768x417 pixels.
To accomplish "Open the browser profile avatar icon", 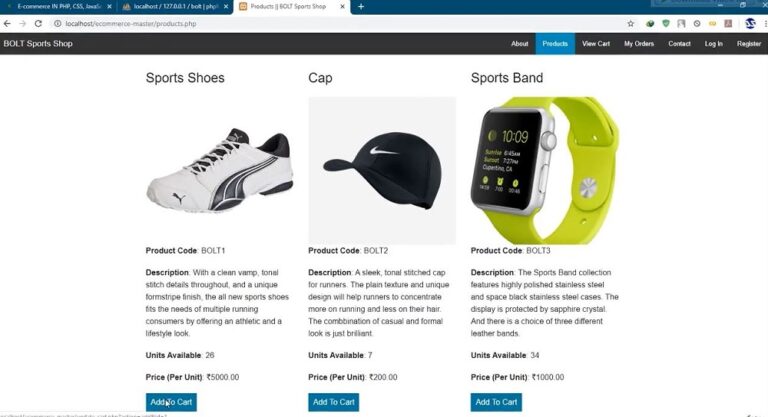I will click(x=750, y=23).
